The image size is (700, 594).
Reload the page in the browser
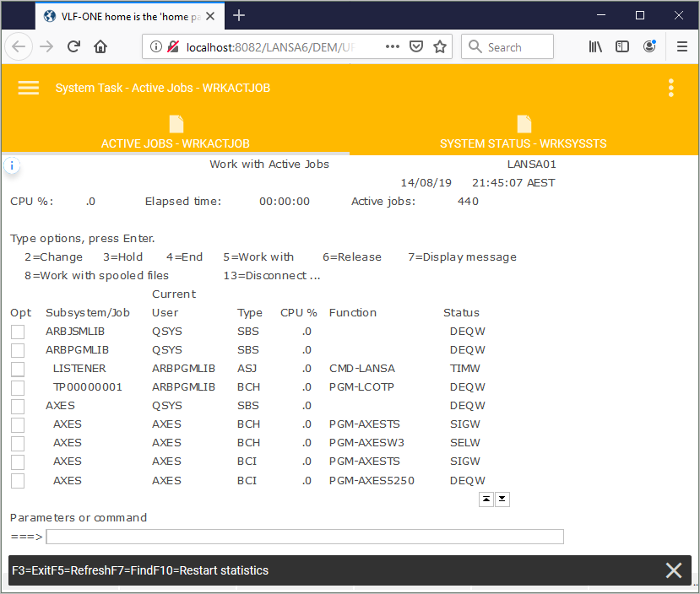coord(73,47)
